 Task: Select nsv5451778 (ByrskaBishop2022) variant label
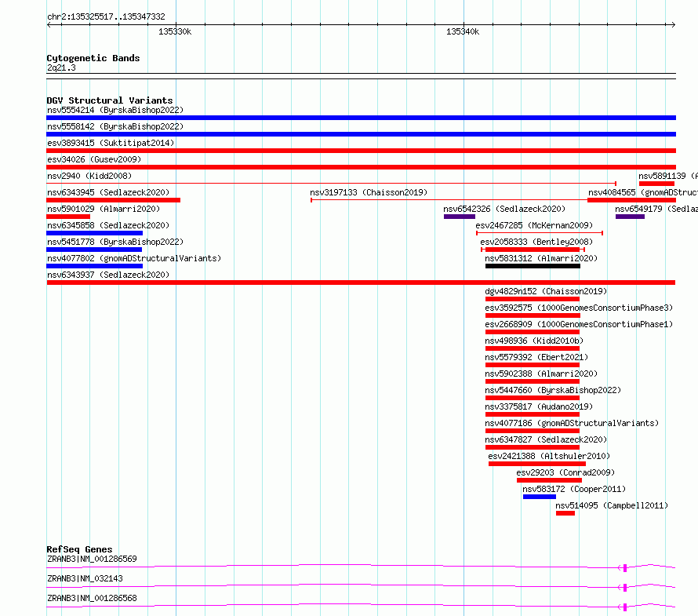115,242
